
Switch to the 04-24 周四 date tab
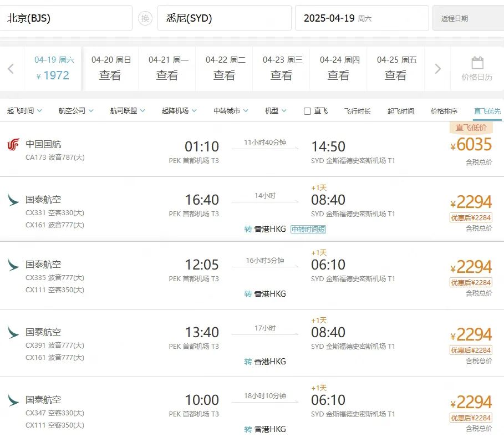click(x=339, y=68)
